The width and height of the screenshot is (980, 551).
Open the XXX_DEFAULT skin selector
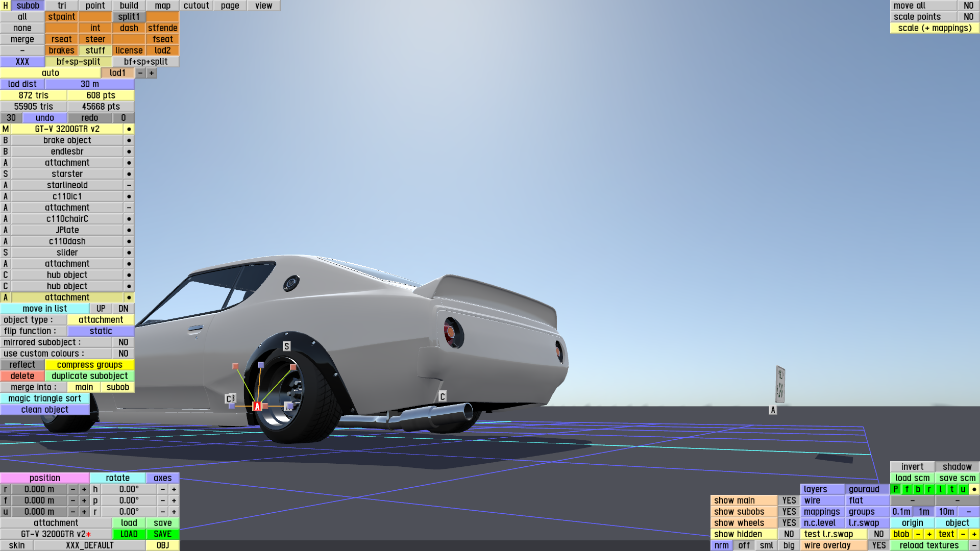point(89,545)
